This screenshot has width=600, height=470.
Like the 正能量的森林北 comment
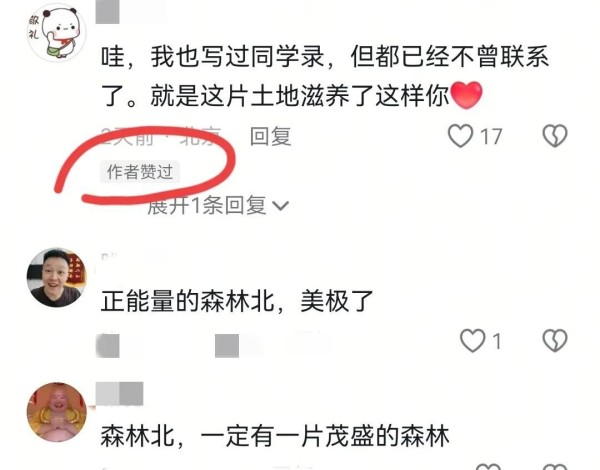[472, 340]
